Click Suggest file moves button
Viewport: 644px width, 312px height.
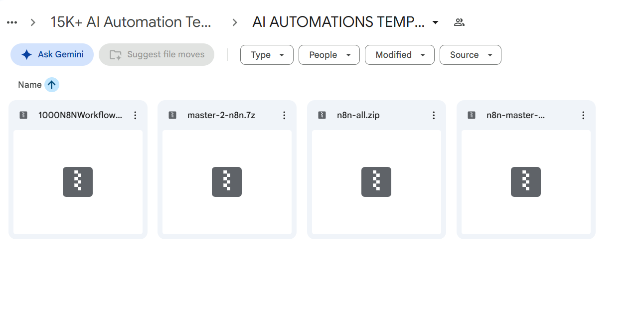tap(157, 55)
